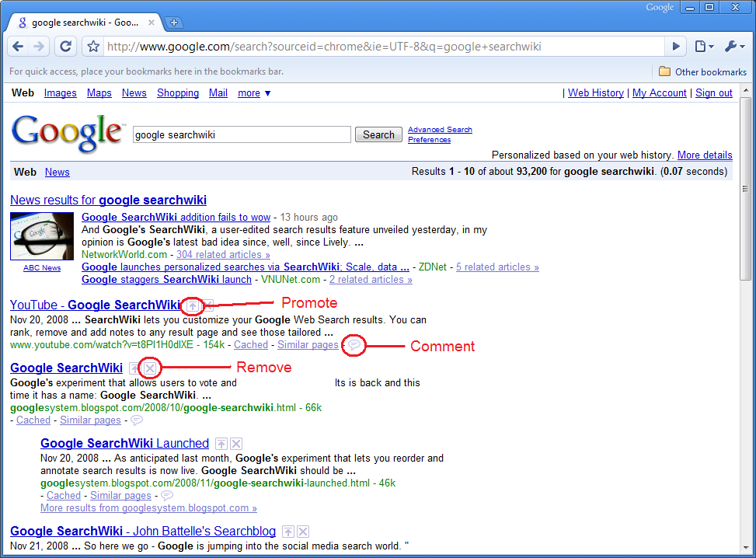Promote the John Battelle's Searchblog result
Image resolution: width=756 pixels, height=558 pixels.
pos(287,532)
